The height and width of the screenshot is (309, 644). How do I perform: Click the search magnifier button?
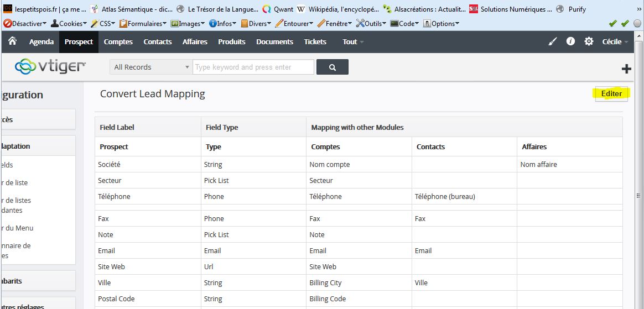(x=333, y=67)
